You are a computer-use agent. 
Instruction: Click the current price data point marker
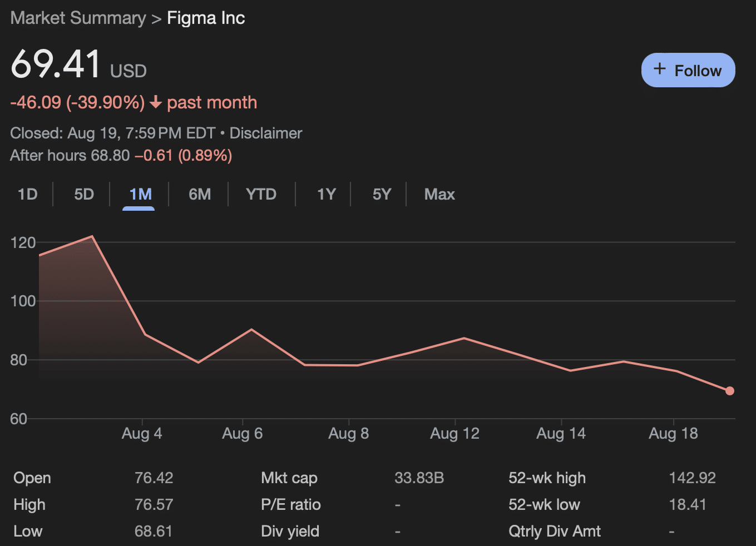729,391
